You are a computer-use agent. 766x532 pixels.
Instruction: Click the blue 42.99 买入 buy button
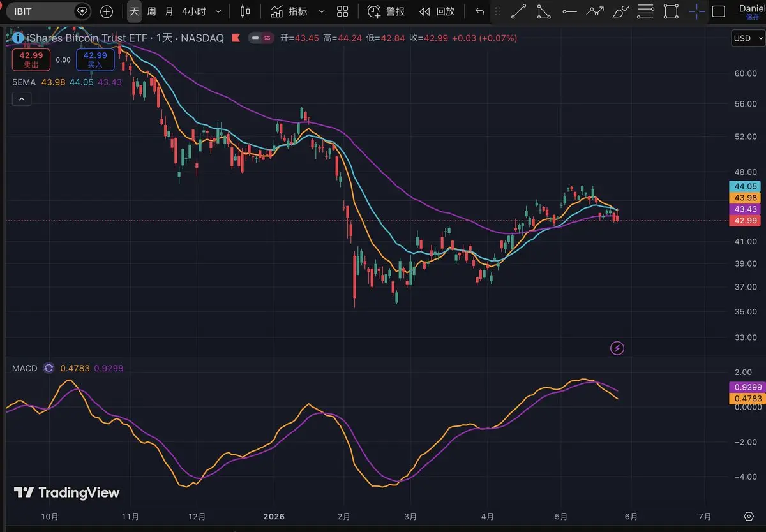click(x=95, y=60)
